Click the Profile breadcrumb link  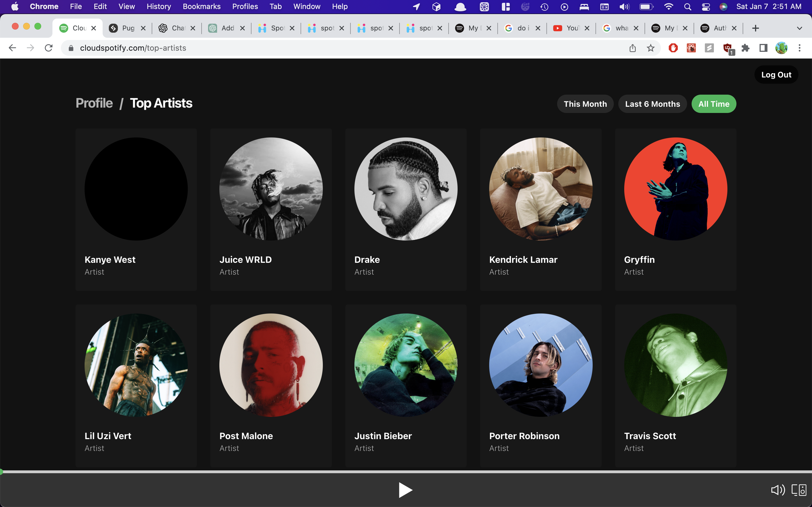(x=94, y=103)
